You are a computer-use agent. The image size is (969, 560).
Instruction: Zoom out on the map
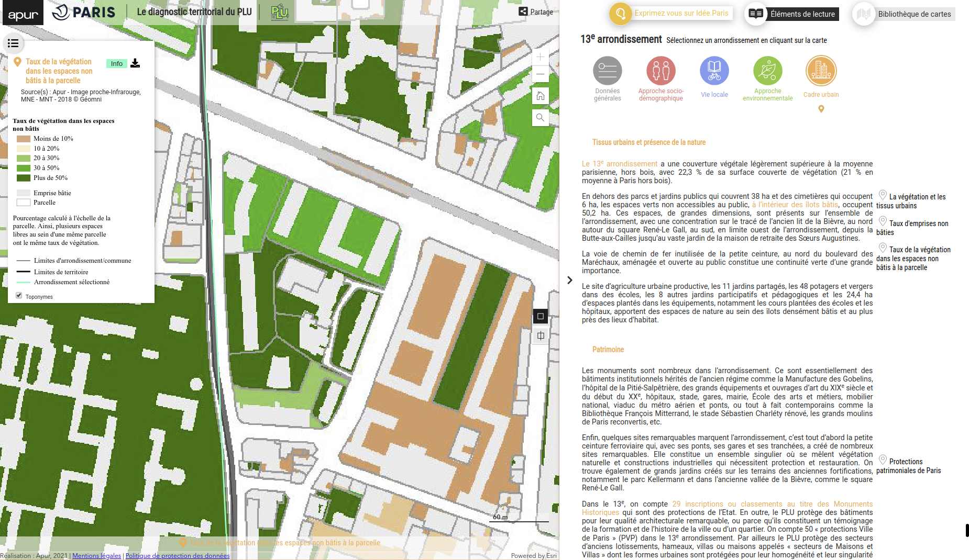[540, 74]
